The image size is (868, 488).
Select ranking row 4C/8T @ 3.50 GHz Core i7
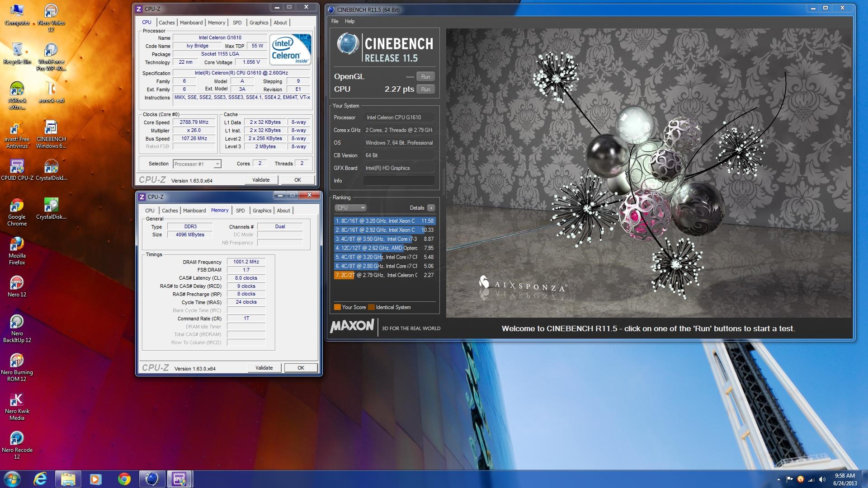coord(385,239)
